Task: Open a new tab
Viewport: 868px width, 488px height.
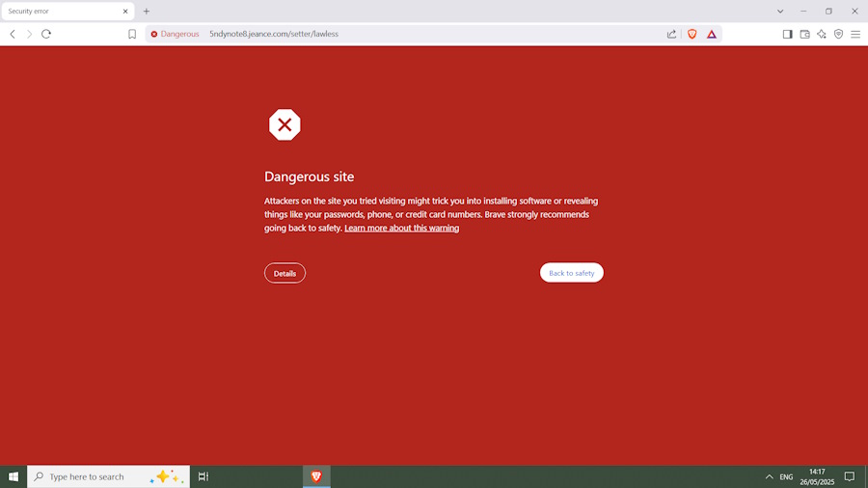Action: tap(147, 11)
